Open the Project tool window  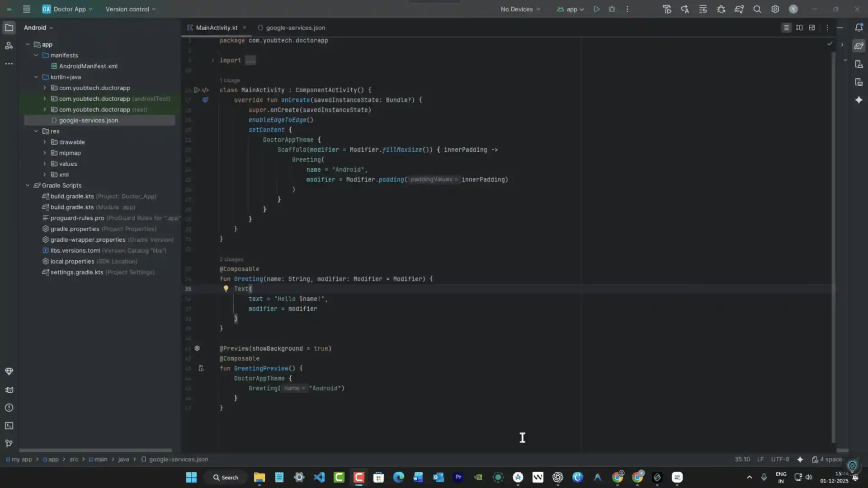[x=9, y=28]
